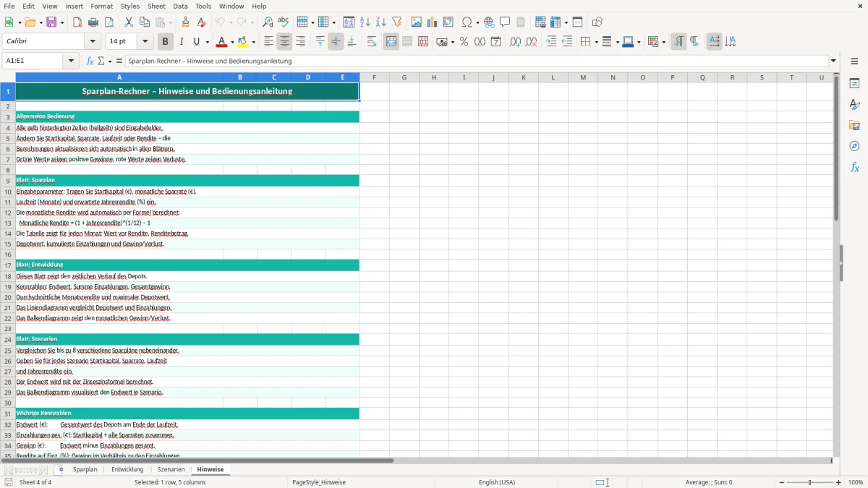Expand the formula bar
868x488 pixels.
click(833, 61)
